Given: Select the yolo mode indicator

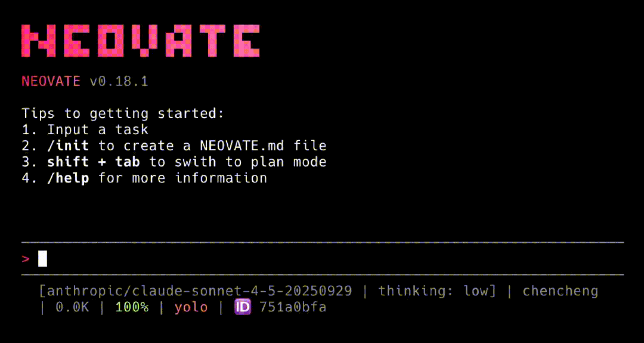Looking at the screenshot, I should tap(191, 307).
